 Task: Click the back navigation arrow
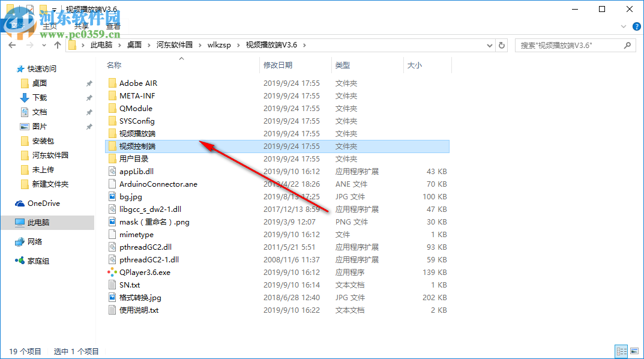[12, 44]
